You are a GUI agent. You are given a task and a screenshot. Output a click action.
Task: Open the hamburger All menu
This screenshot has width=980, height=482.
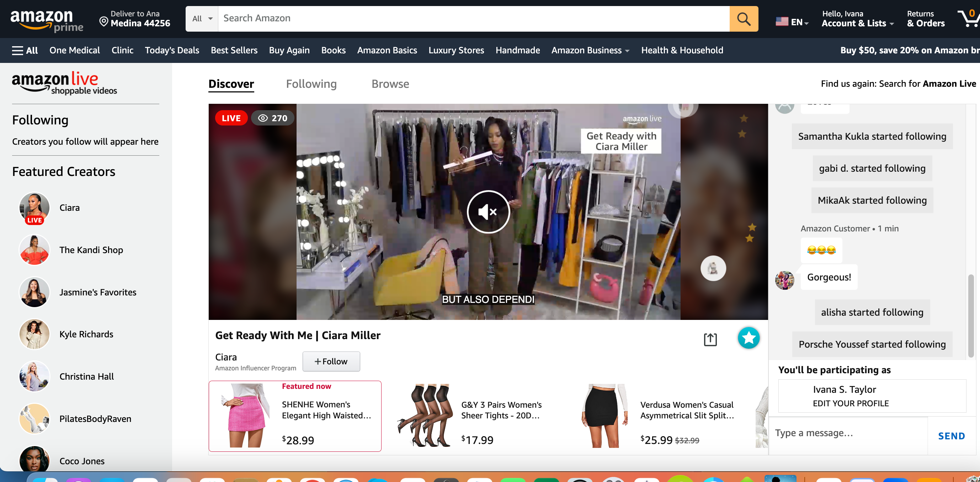coord(25,50)
